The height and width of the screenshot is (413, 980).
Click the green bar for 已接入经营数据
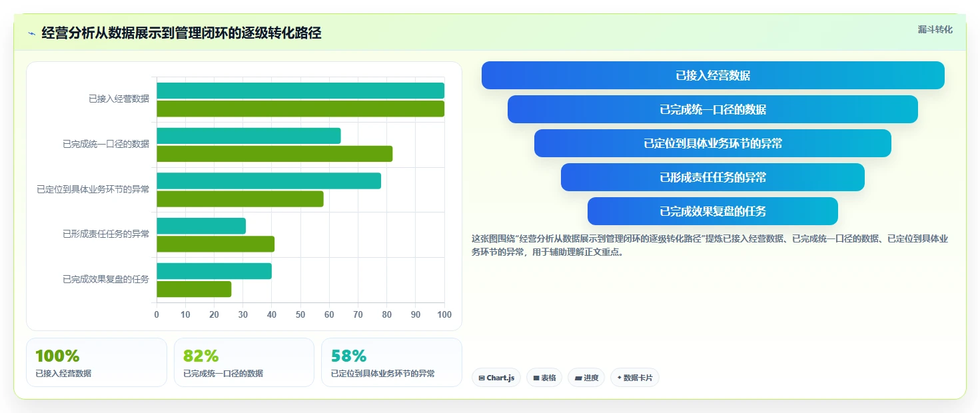(300, 109)
